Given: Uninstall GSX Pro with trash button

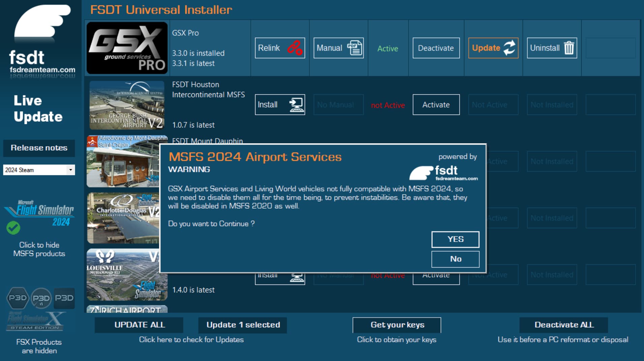Looking at the screenshot, I should 552,48.
